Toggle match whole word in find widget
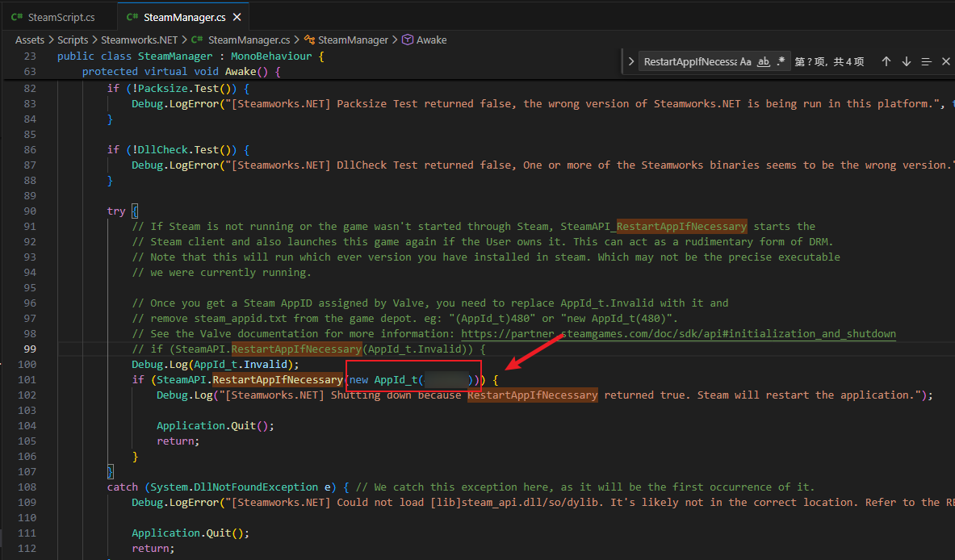Screen dimensions: 955x560 tap(763, 61)
